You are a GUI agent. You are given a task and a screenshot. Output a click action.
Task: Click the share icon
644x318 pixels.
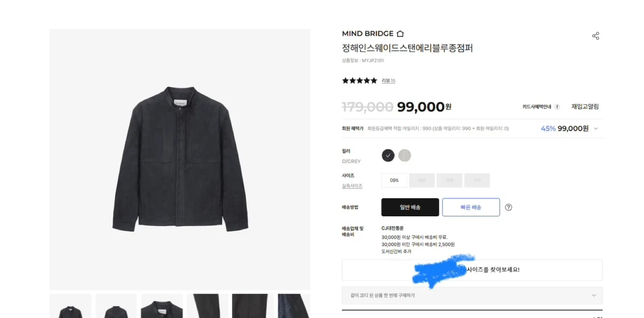click(x=595, y=36)
